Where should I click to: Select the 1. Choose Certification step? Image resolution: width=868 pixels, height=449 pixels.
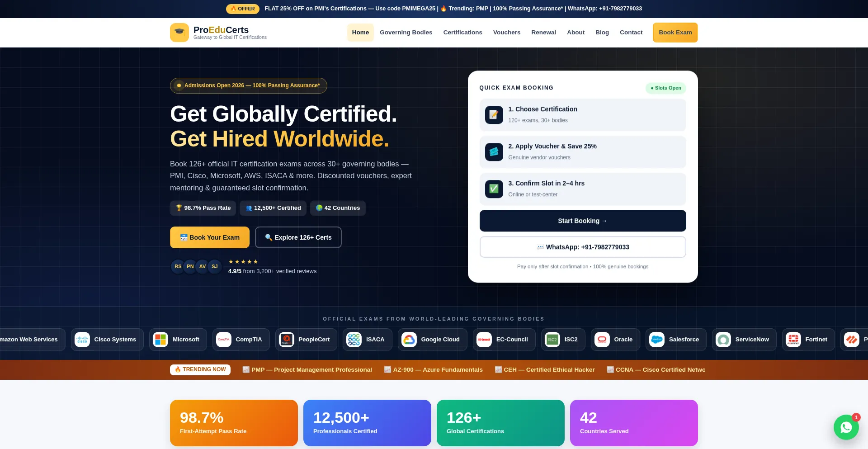(583, 115)
